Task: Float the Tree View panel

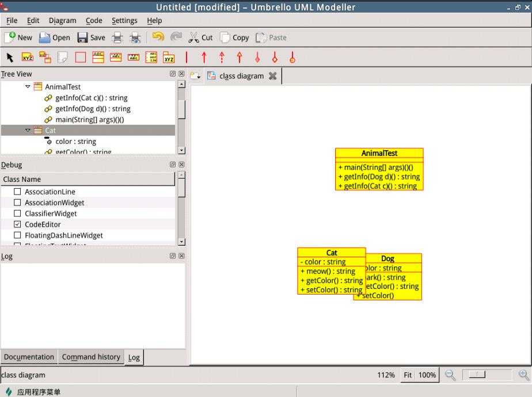Action: (x=173, y=74)
